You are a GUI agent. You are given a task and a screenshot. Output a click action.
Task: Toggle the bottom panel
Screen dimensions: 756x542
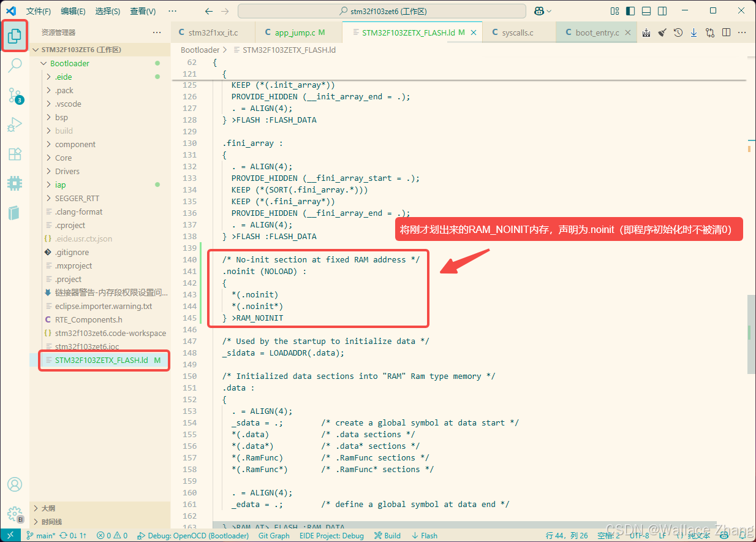coord(646,11)
